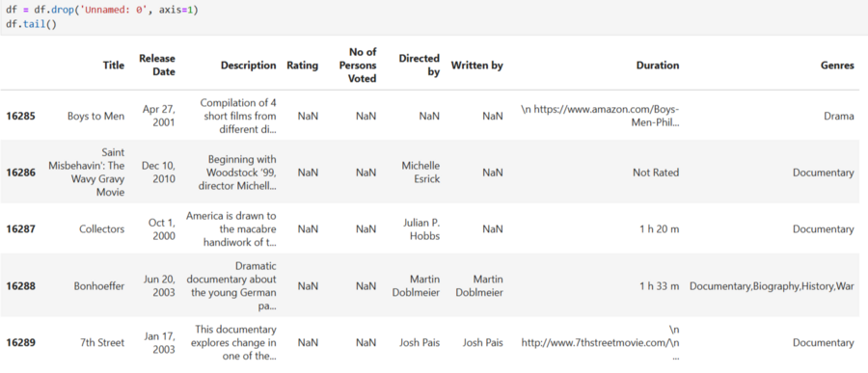The image size is (868, 373).
Task: Select the Directed by column header
Action: 420,65
